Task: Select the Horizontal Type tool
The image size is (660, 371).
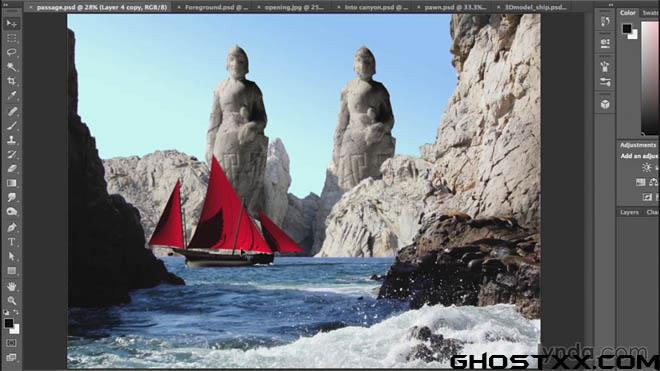Action: pos(12,242)
